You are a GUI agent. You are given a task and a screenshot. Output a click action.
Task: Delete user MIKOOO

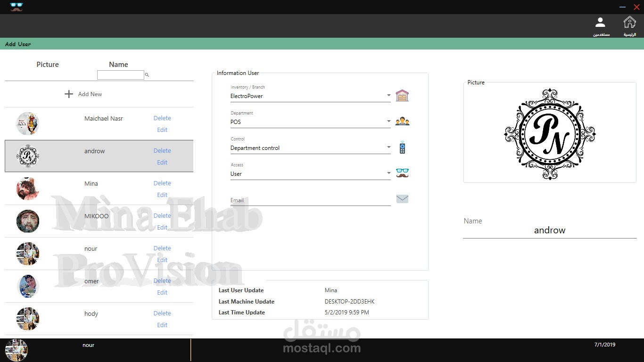point(162,216)
